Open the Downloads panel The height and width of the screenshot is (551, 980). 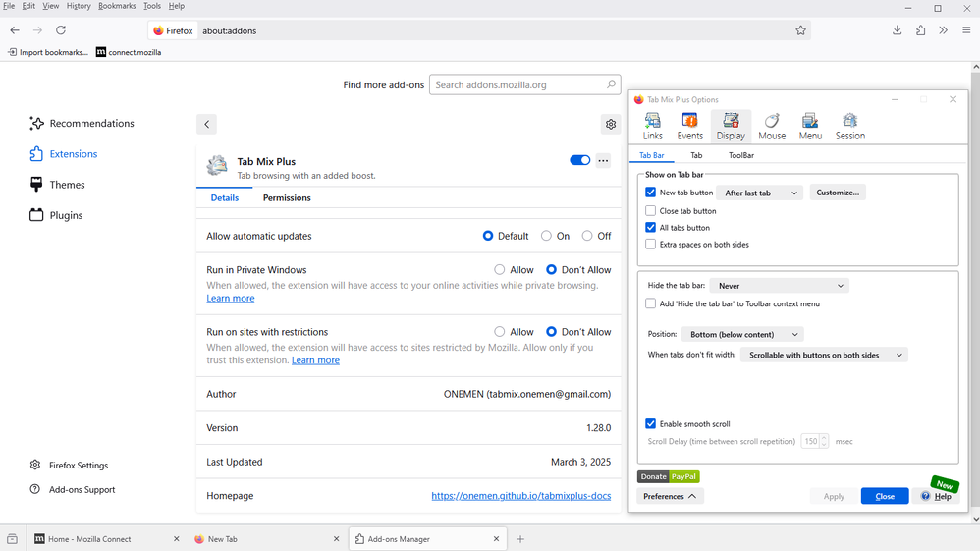click(x=897, y=30)
